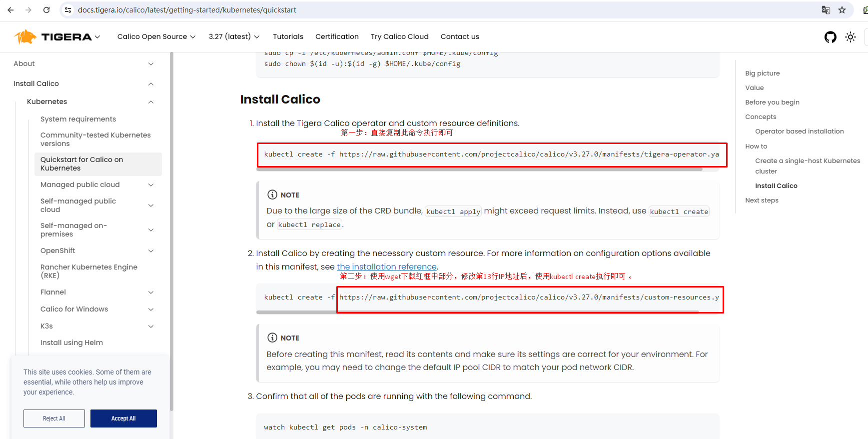Click the address bar URL
868x439 pixels.
point(187,10)
